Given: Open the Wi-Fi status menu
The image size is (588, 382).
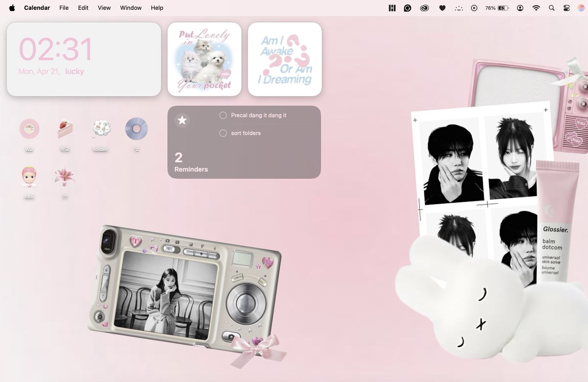Looking at the screenshot, I should pos(536,8).
